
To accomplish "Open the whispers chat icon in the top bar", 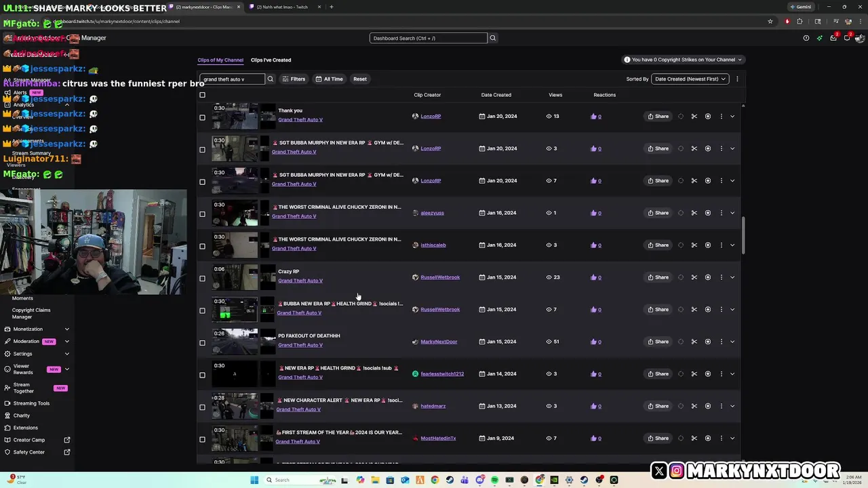I will (848, 37).
